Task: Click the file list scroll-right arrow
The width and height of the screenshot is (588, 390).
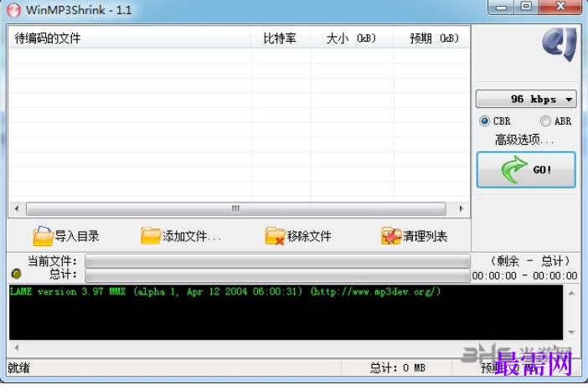Action: click(x=461, y=208)
